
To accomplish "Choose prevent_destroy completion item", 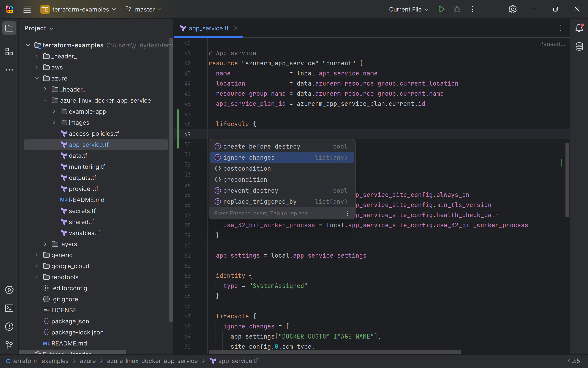I will pyautogui.click(x=282, y=191).
